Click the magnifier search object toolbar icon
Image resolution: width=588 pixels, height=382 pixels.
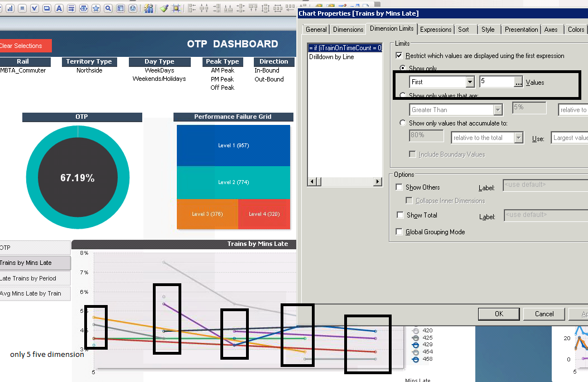pyautogui.click(x=108, y=8)
